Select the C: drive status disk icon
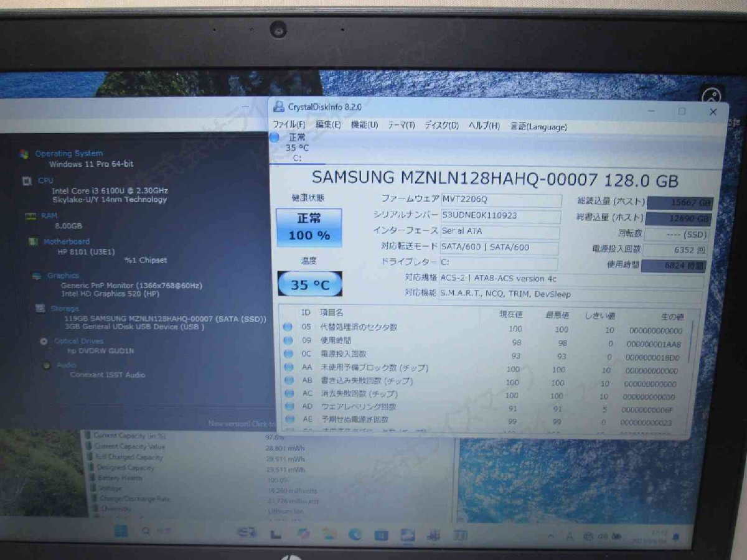The height and width of the screenshot is (560, 747). pos(275,137)
